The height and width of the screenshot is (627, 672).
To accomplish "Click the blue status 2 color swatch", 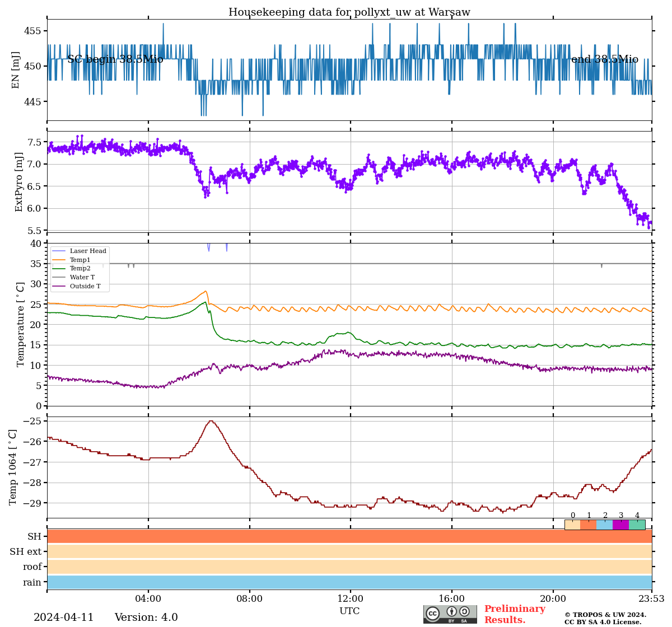I will pyautogui.click(x=605, y=525).
